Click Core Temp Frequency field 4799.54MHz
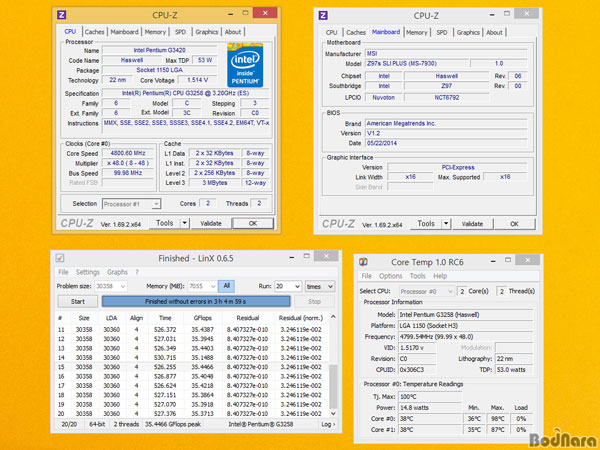The height and width of the screenshot is (450, 600). coord(466,337)
